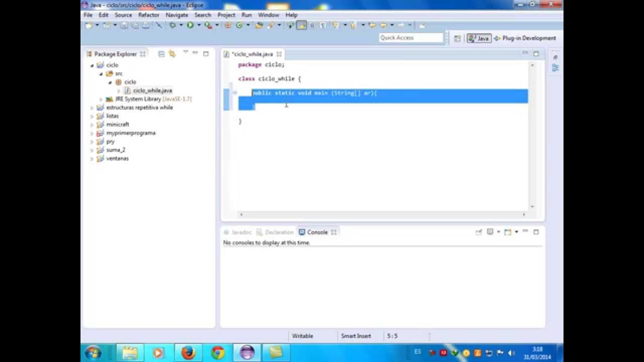Click the Eclipse icon in the taskbar
This screenshot has height=362, width=644.
[247, 352]
